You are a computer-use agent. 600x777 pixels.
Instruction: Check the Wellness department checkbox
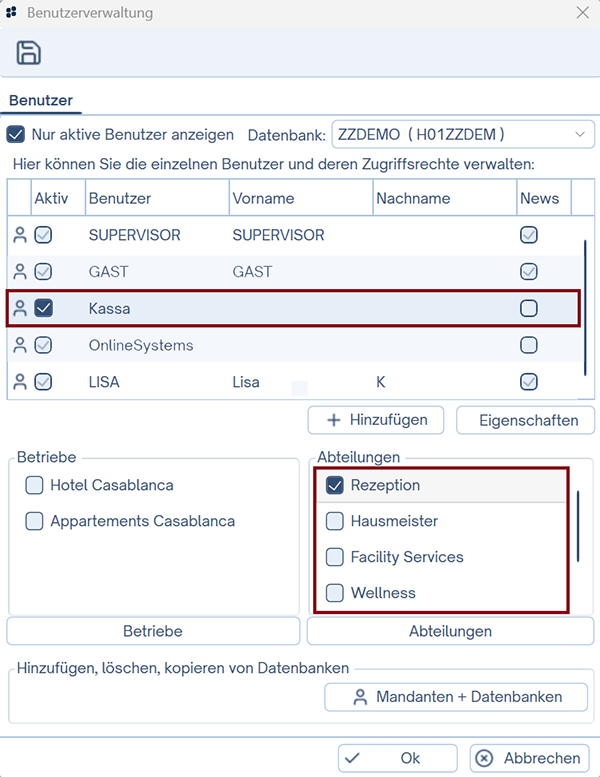pos(335,593)
